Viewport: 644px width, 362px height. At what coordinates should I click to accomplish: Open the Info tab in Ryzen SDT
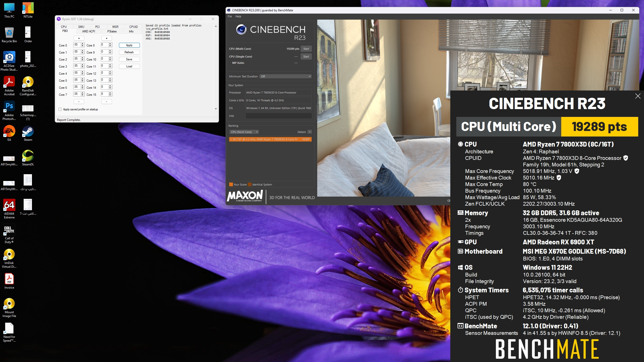tap(131, 31)
